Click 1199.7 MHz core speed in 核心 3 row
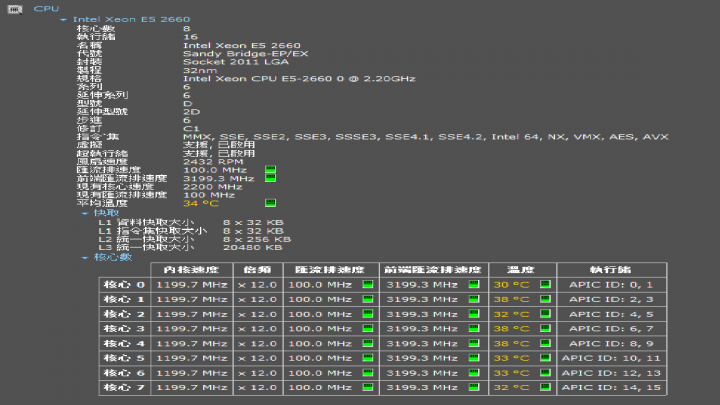This screenshot has height=405, width=720. tap(192, 329)
